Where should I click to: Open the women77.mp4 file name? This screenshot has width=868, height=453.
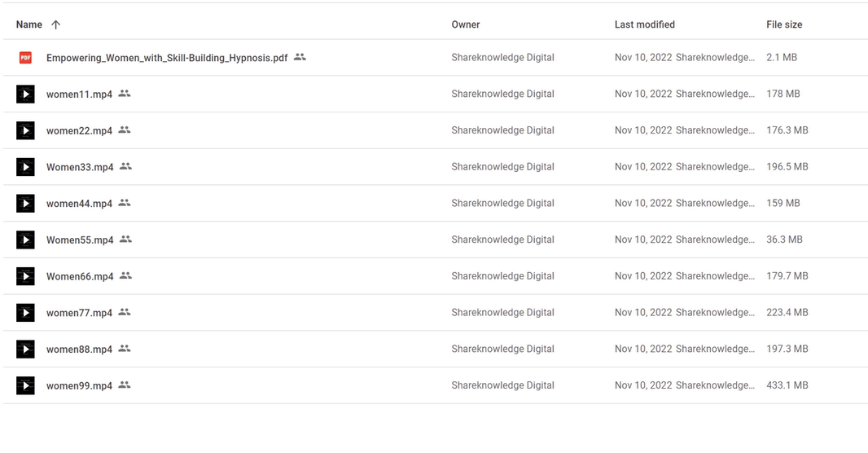pos(79,313)
